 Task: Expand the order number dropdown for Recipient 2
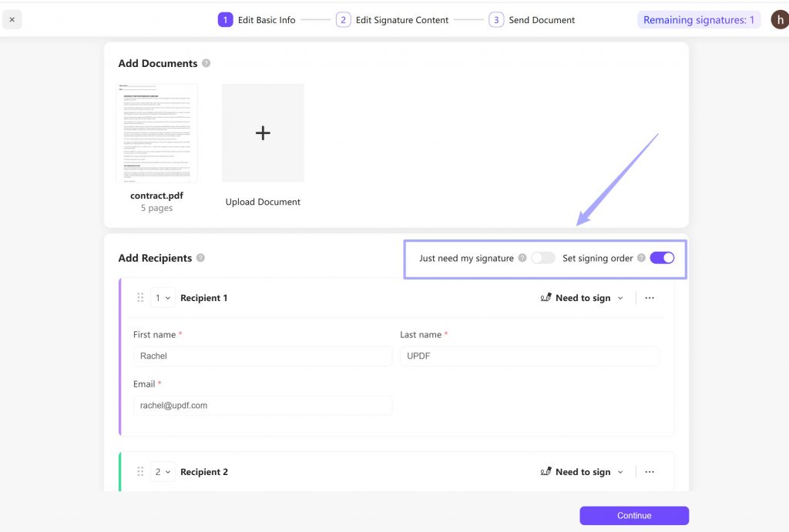(162, 471)
